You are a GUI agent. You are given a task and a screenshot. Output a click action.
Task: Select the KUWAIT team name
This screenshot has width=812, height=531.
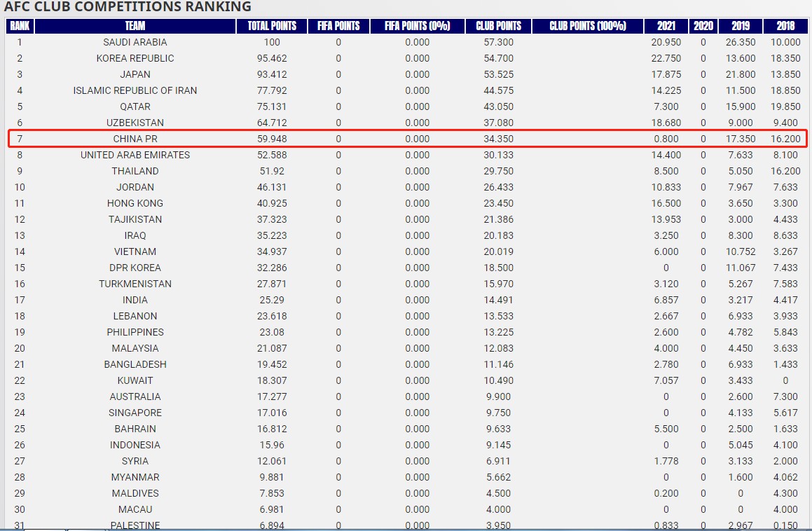135,380
